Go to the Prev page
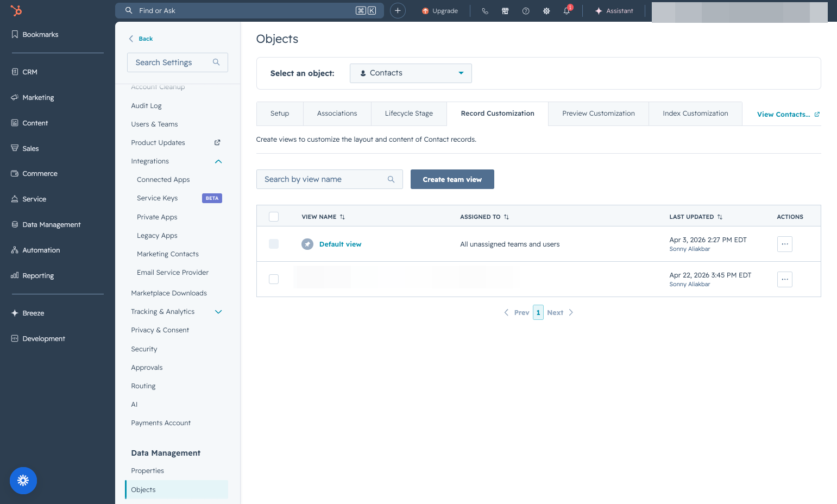 517,312
